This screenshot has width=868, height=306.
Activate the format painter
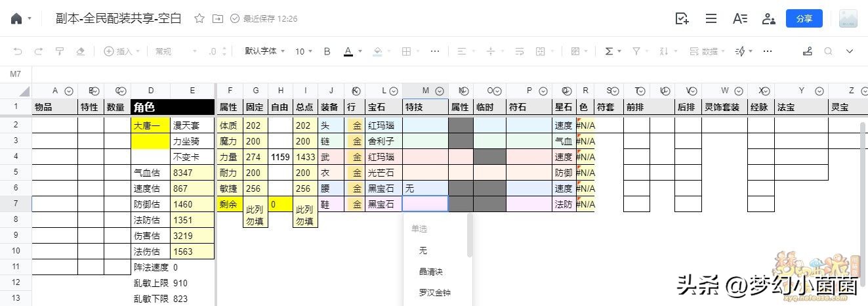pyautogui.click(x=60, y=51)
